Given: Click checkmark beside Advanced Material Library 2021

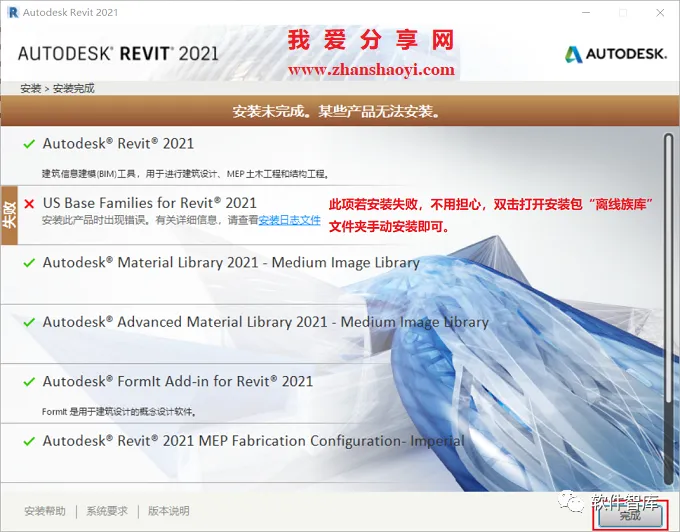Looking at the screenshot, I should 29,322.
